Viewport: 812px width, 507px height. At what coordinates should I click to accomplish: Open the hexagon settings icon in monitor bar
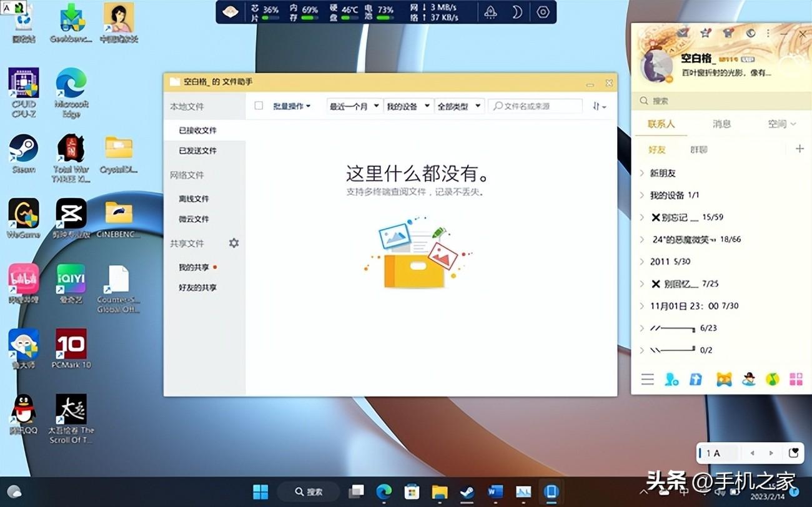click(x=543, y=12)
